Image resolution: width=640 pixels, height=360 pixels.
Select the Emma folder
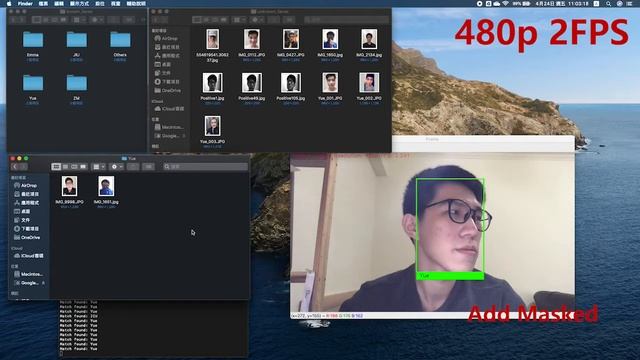[33, 40]
